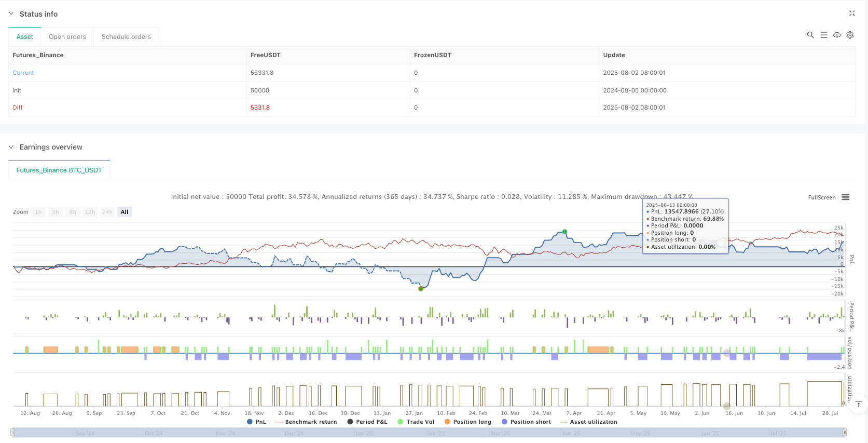This screenshot has height=443, width=868.
Task: Click the FullScreen chart button
Action: tap(821, 197)
